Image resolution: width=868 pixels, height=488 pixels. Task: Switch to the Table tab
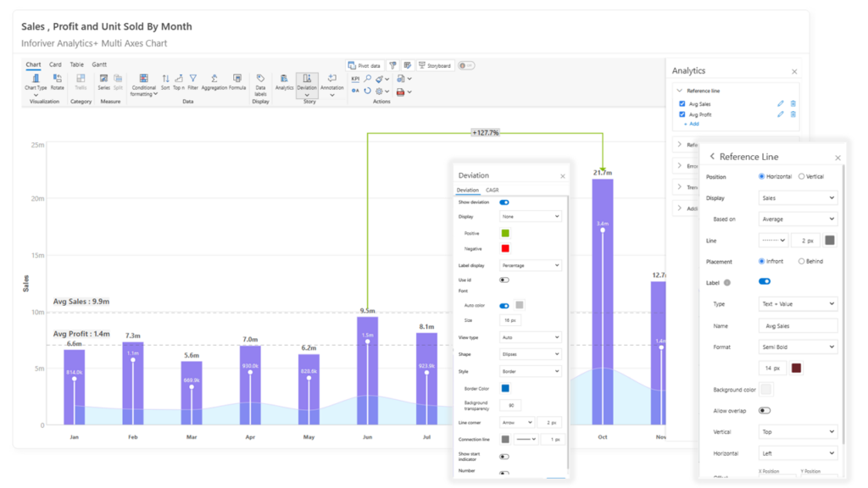click(77, 64)
